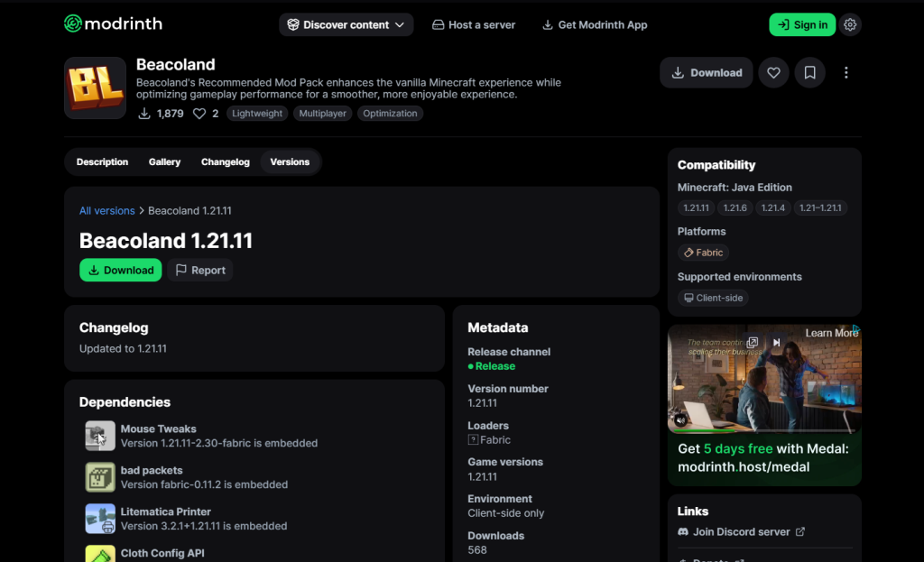Open the Discover content dropdown
The width and height of the screenshot is (924, 562).
[x=346, y=24]
